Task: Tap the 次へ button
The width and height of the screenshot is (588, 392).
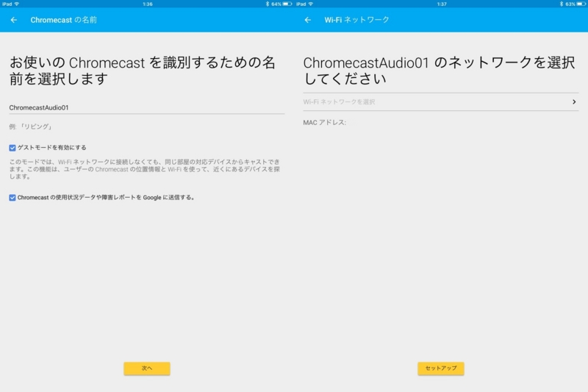Action: click(x=147, y=368)
